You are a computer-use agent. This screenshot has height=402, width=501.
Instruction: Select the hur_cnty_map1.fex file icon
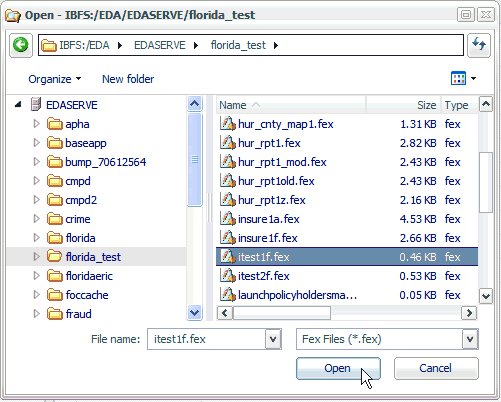pos(228,124)
